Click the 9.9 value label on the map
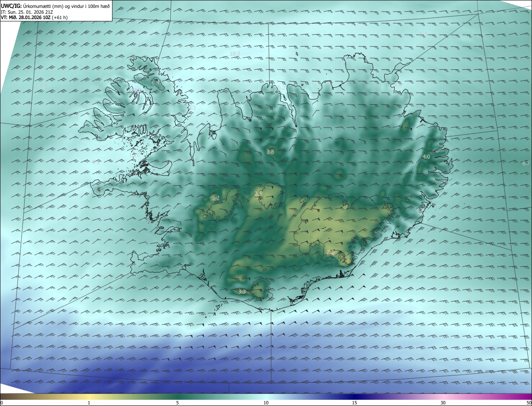The image size is (532, 406). tap(96, 162)
